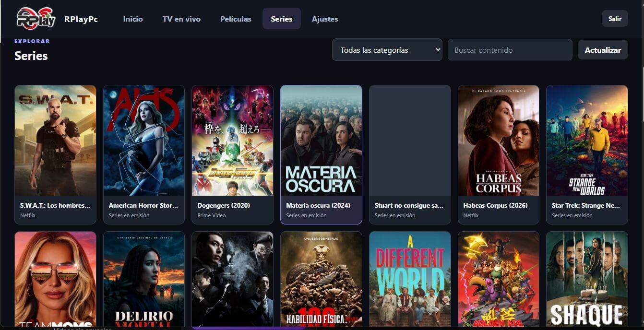644x330 pixels.
Task: Open the Ajustes tab
Action: pyautogui.click(x=325, y=19)
